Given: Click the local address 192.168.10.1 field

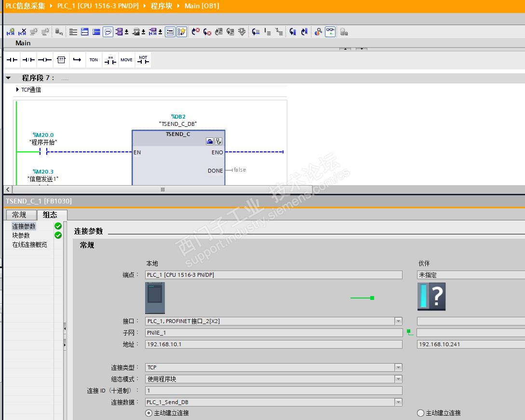Looking at the screenshot, I should click(x=273, y=344).
